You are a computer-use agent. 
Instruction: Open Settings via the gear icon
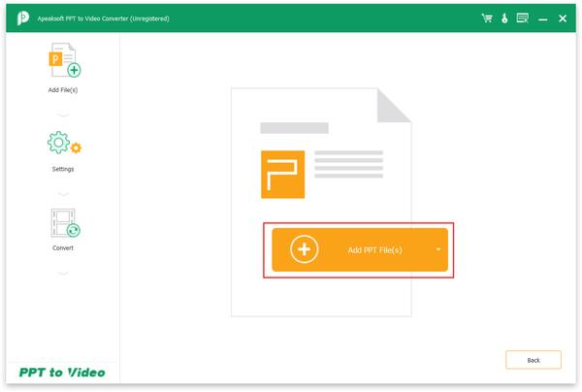point(64,143)
